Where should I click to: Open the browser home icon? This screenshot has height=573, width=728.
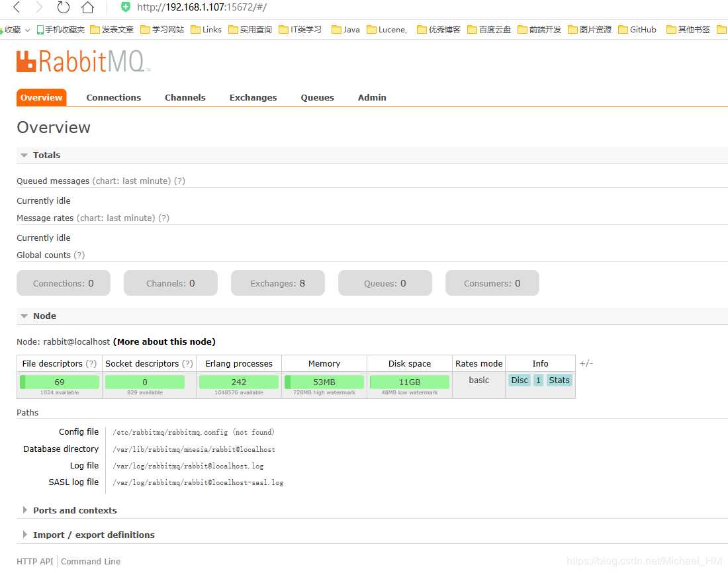coord(87,7)
